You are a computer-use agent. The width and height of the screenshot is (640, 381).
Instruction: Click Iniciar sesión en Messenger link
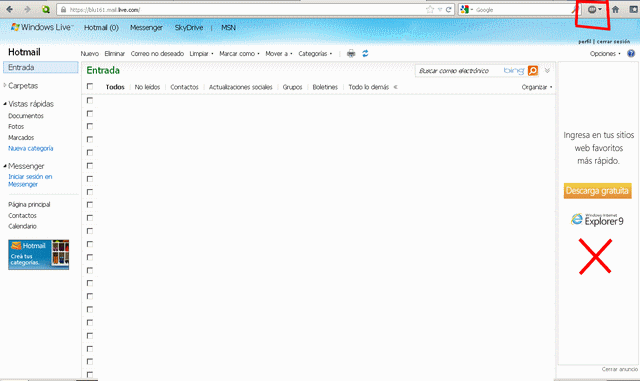[30, 180]
